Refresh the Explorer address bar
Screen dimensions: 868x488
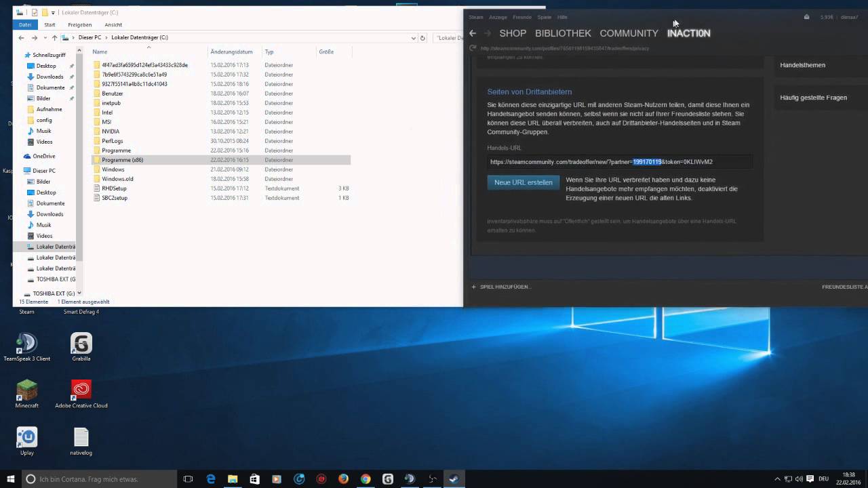423,38
